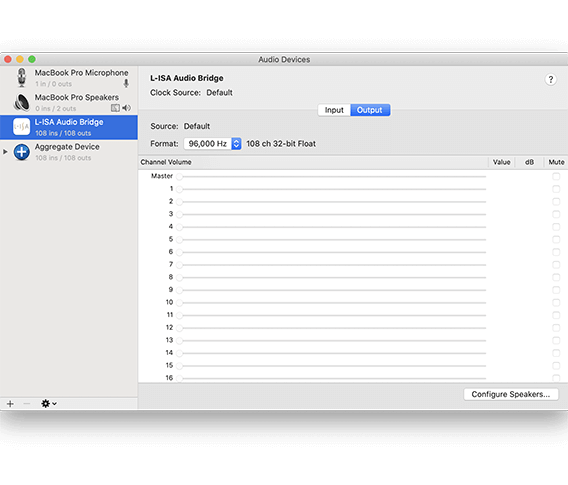Mute channel 14
This screenshot has height=485, width=568.
pyautogui.click(x=556, y=353)
